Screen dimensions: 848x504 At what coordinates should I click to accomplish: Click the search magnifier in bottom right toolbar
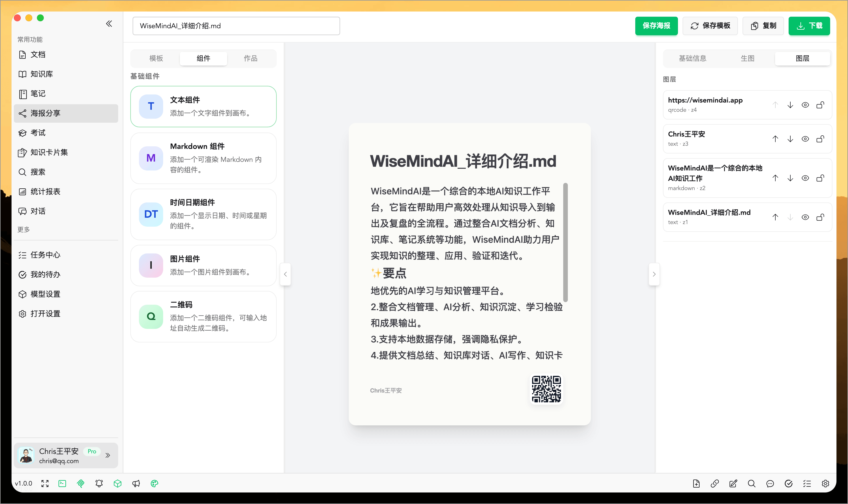[751, 483]
